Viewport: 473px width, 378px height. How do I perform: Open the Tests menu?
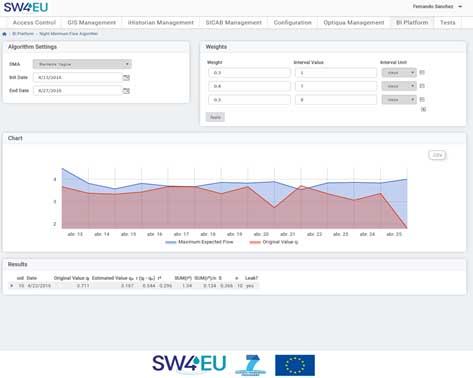coord(448,23)
